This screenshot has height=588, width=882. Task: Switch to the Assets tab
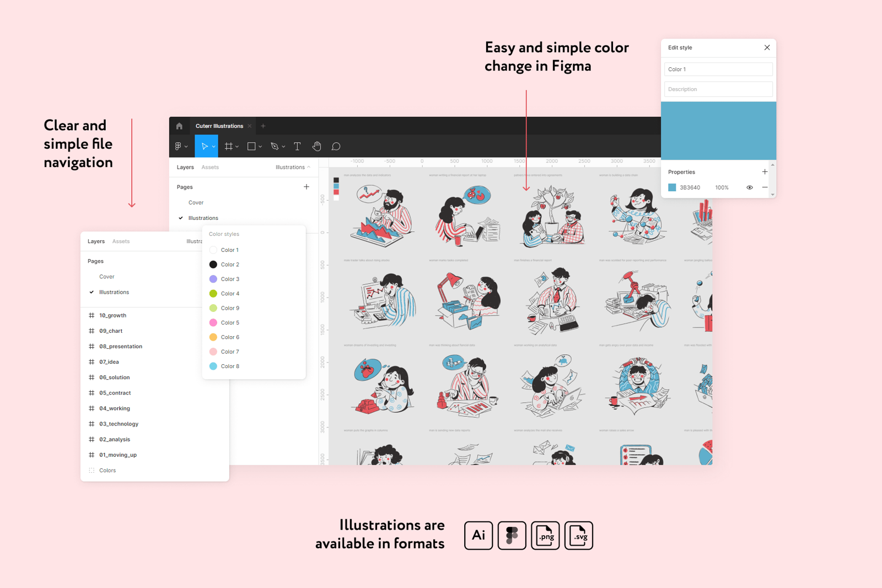coord(210,168)
